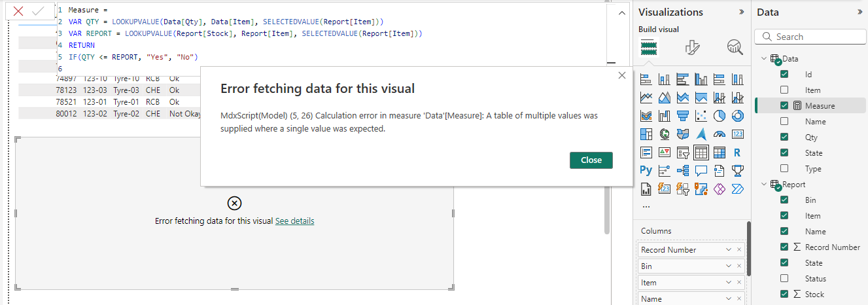Image resolution: width=868 pixels, height=305 pixels.
Task: Collapse the Data pane
Action: (859, 12)
